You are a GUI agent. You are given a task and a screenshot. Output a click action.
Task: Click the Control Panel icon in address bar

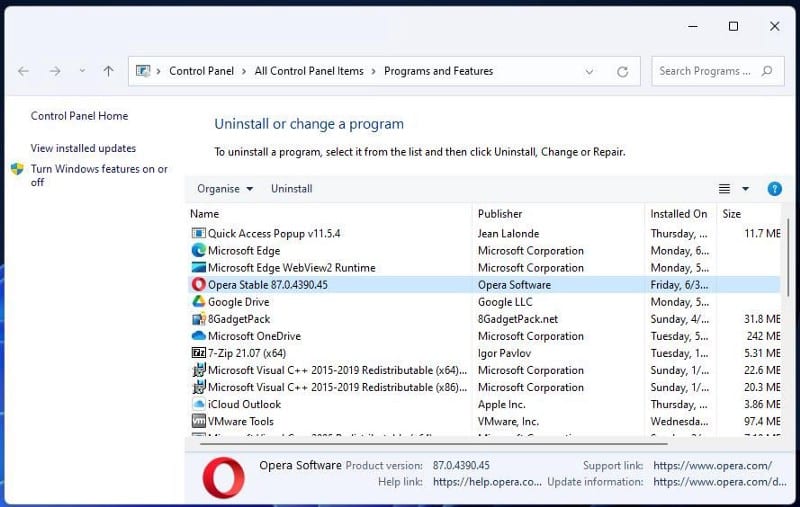click(143, 71)
